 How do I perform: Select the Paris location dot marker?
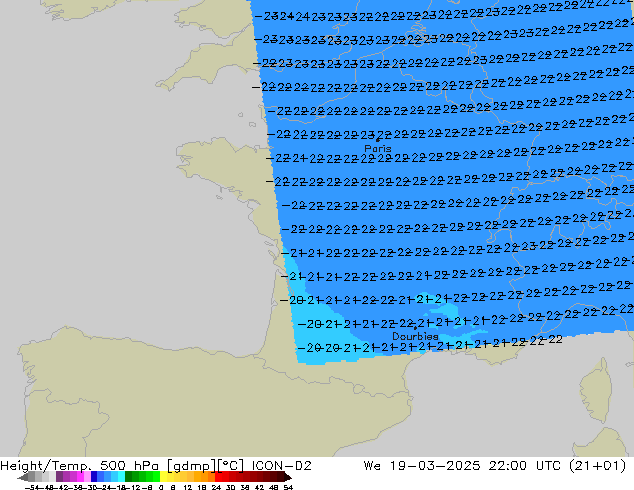pyautogui.click(x=378, y=140)
